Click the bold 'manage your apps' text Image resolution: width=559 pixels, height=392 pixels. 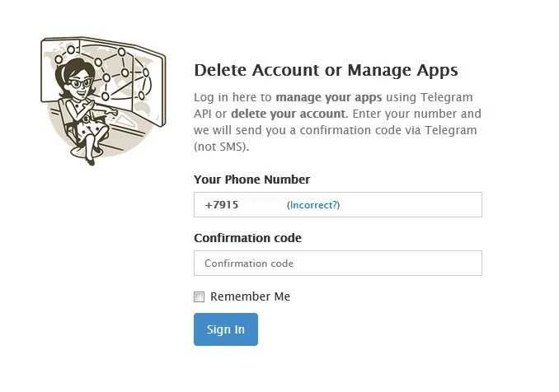[x=329, y=97]
